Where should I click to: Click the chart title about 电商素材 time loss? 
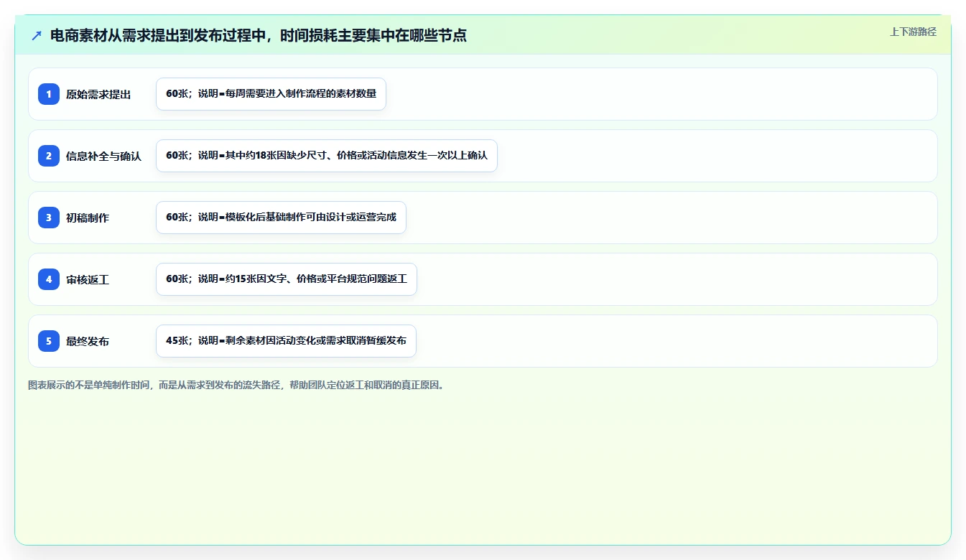click(x=259, y=36)
